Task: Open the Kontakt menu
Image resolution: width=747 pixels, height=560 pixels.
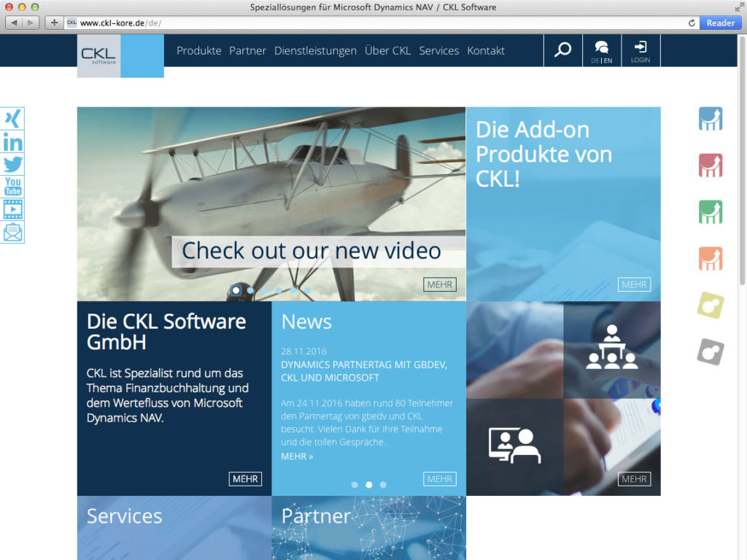Action: click(x=485, y=50)
